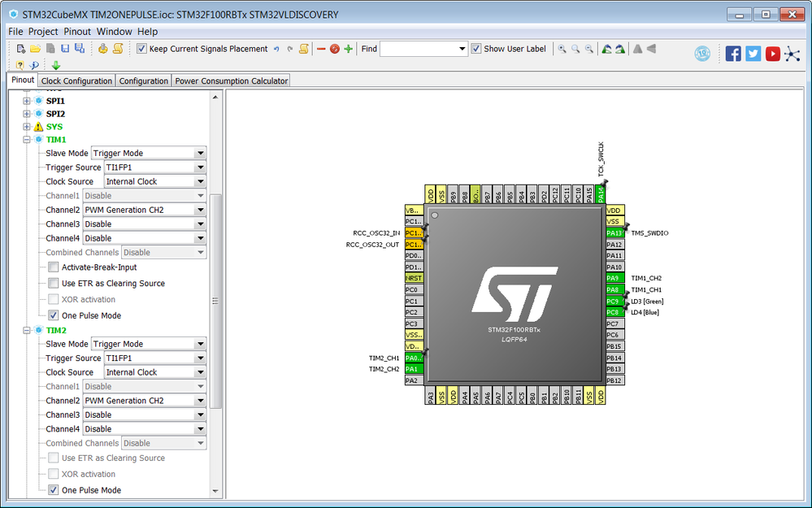Click the Find input field

click(419, 50)
